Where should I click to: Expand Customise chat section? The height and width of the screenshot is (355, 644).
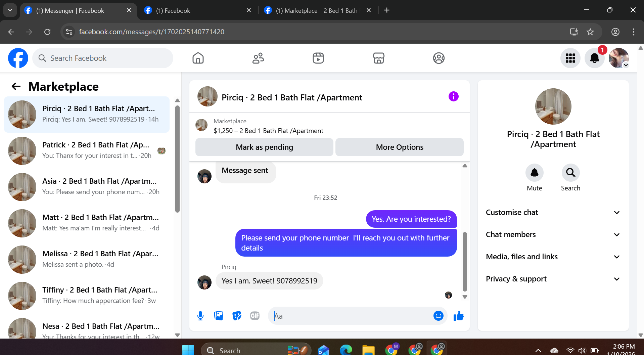(x=553, y=212)
